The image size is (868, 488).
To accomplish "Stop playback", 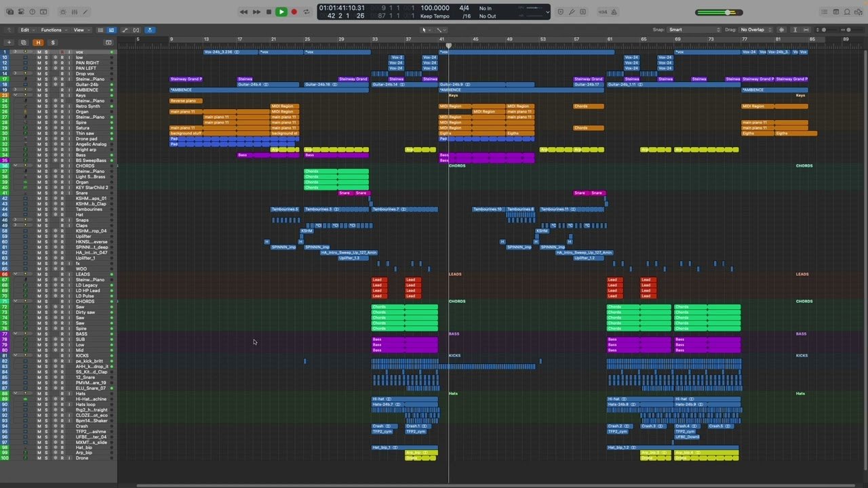I will [269, 12].
